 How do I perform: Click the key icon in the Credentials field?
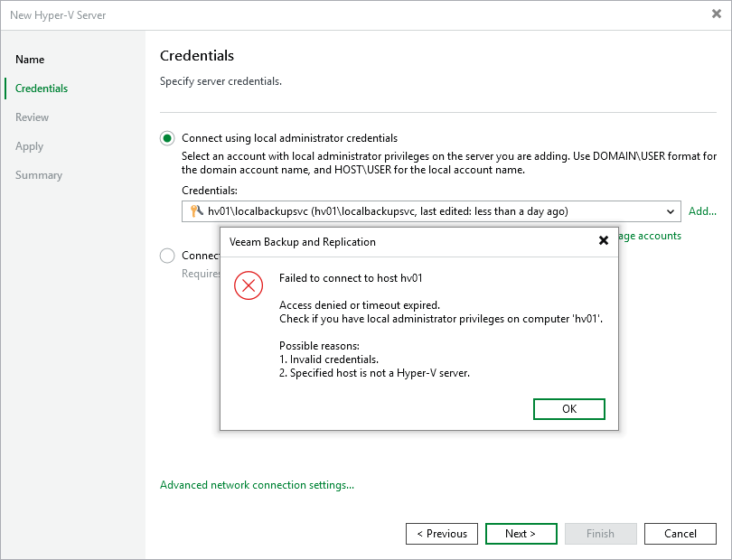point(191,210)
